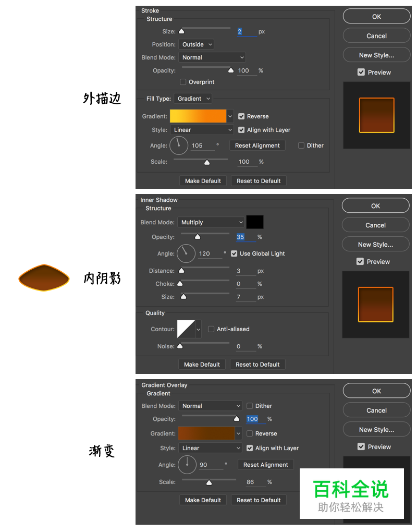Set the Inner Shadow angle using its dial

(186, 253)
